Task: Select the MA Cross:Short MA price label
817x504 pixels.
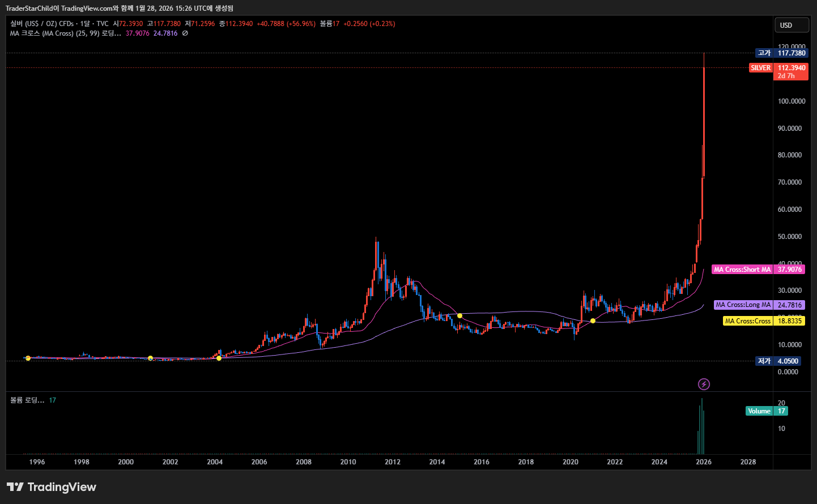Action: (742, 270)
